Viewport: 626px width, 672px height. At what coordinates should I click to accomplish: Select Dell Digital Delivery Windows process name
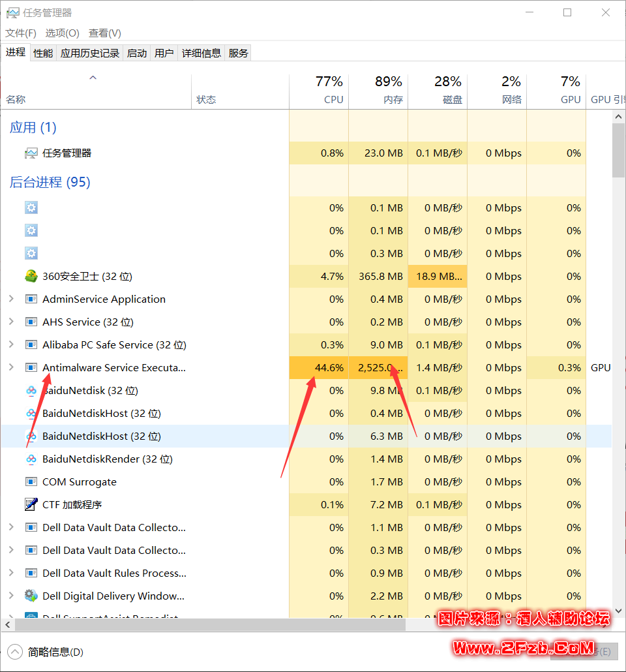(x=113, y=596)
